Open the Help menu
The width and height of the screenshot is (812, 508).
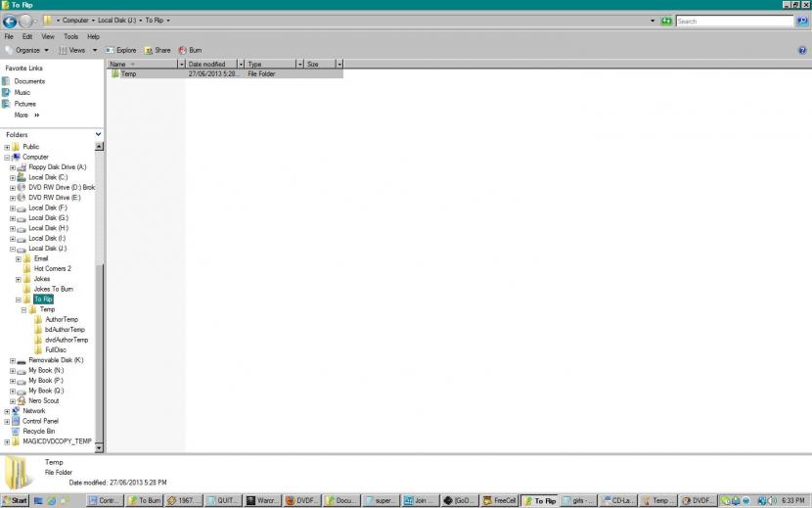pyautogui.click(x=93, y=37)
